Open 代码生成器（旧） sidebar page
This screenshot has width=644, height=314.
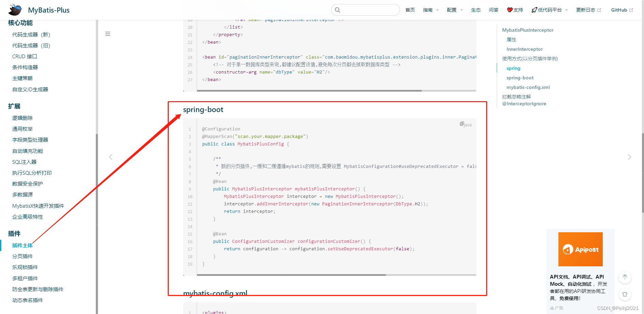pos(31,46)
